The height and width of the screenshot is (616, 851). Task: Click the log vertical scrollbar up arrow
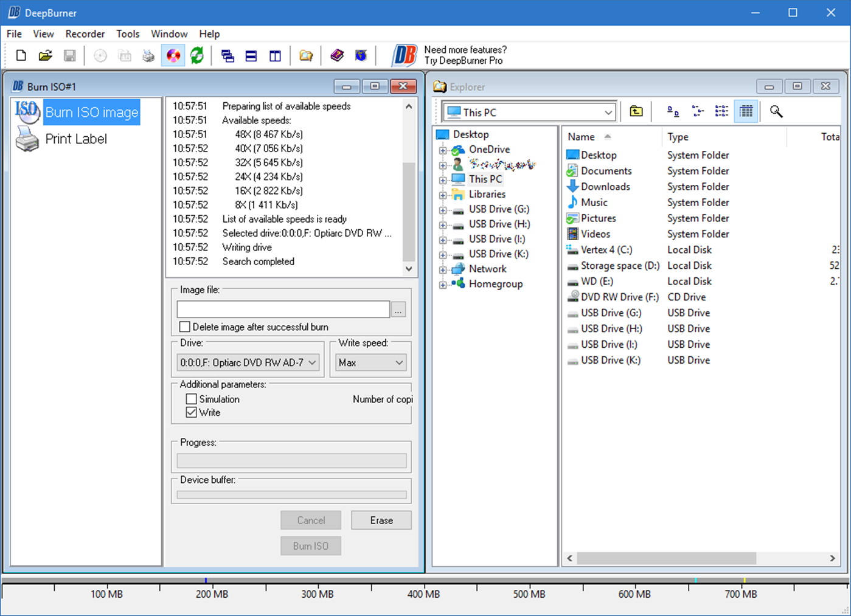point(409,106)
